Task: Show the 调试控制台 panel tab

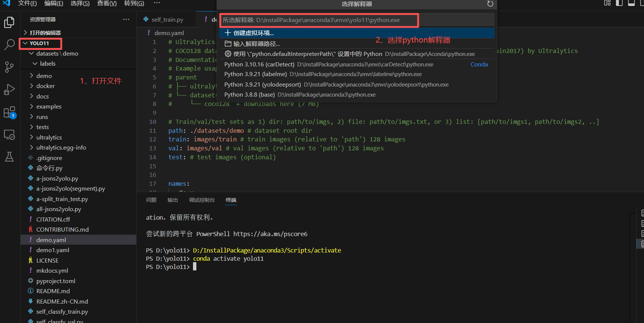Action: coord(202,200)
